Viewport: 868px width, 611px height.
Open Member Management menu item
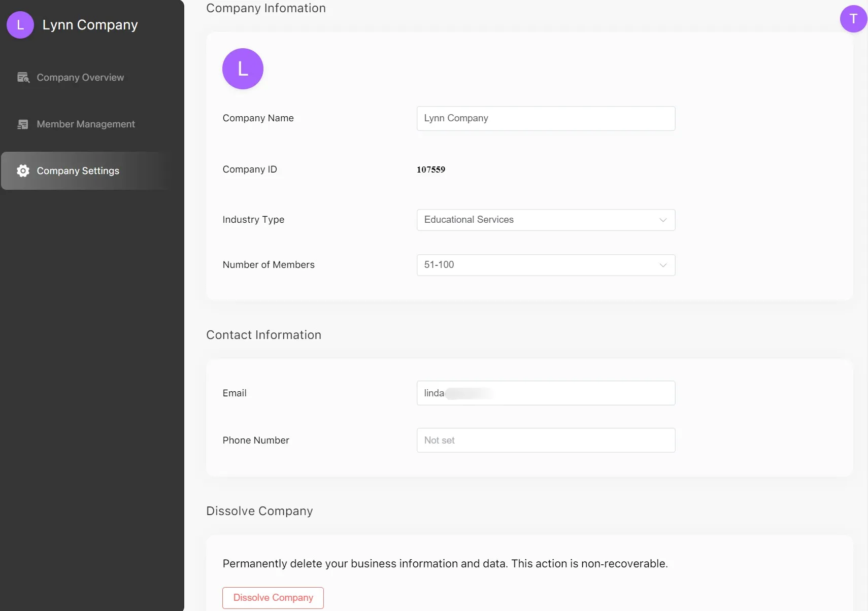(x=86, y=124)
